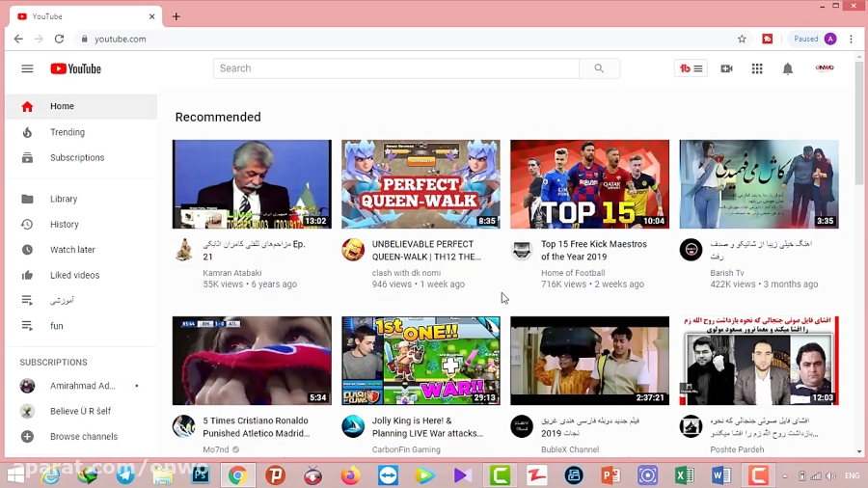Viewport: 868px width, 488px height.
Task: Open Top 15 Free Kick Maestros title
Action: coord(594,250)
